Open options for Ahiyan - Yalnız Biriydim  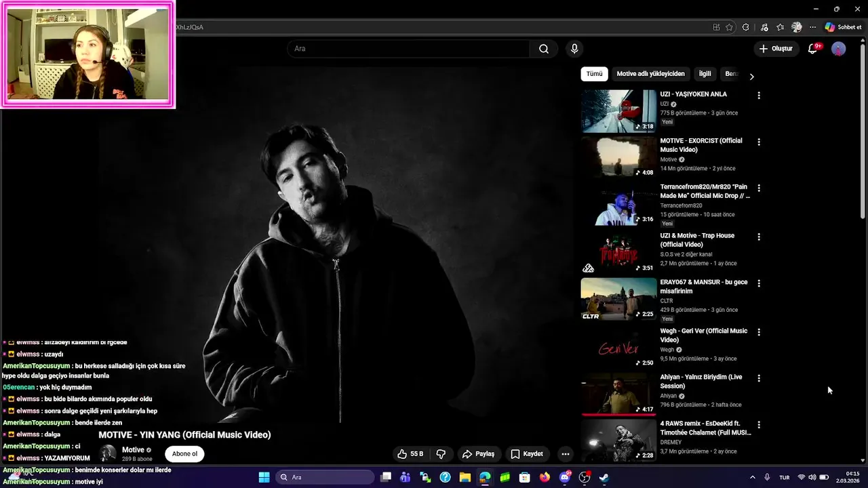(759, 378)
